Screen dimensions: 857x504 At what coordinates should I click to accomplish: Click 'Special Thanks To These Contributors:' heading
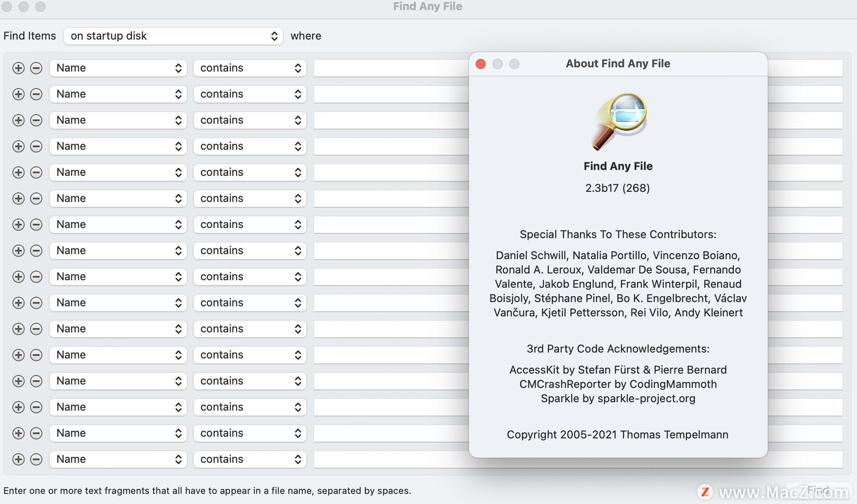pos(618,235)
